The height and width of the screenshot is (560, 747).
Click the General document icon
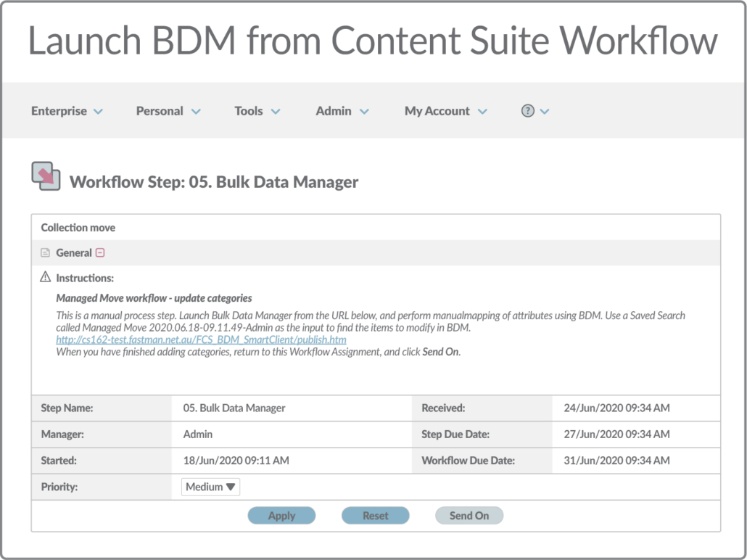click(x=46, y=253)
